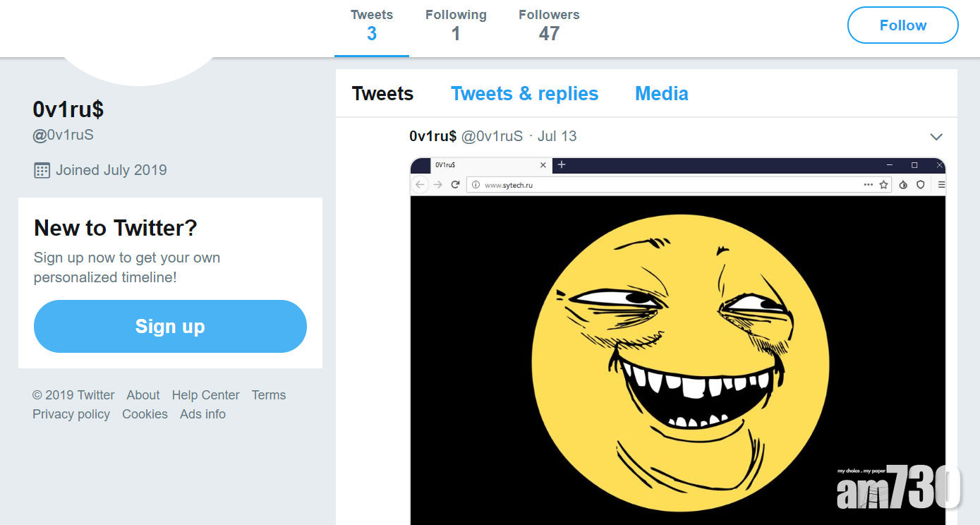The width and height of the screenshot is (980, 525).
Task: Open the Jul 13 tweet timestamp
Action: point(557,136)
